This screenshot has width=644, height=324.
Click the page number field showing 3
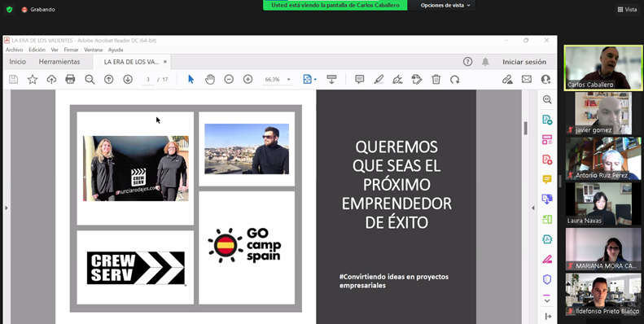(x=148, y=80)
